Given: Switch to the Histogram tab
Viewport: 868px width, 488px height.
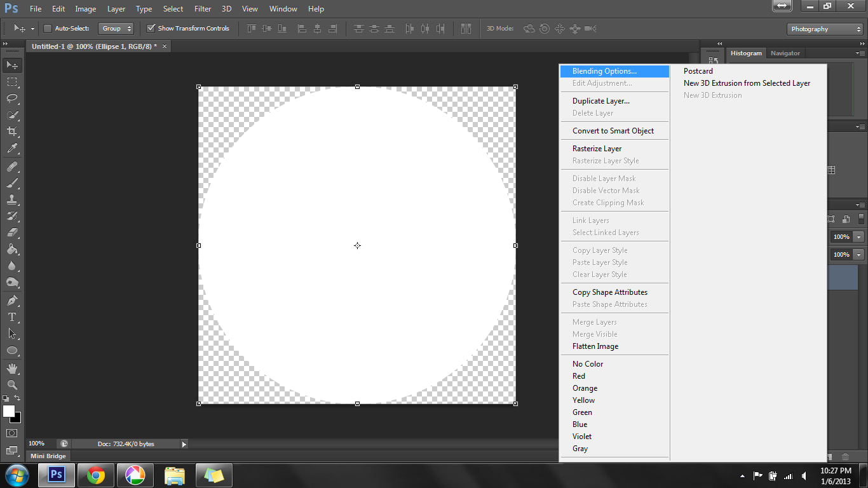Looking at the screenshot, I should (x=746, y=53).
